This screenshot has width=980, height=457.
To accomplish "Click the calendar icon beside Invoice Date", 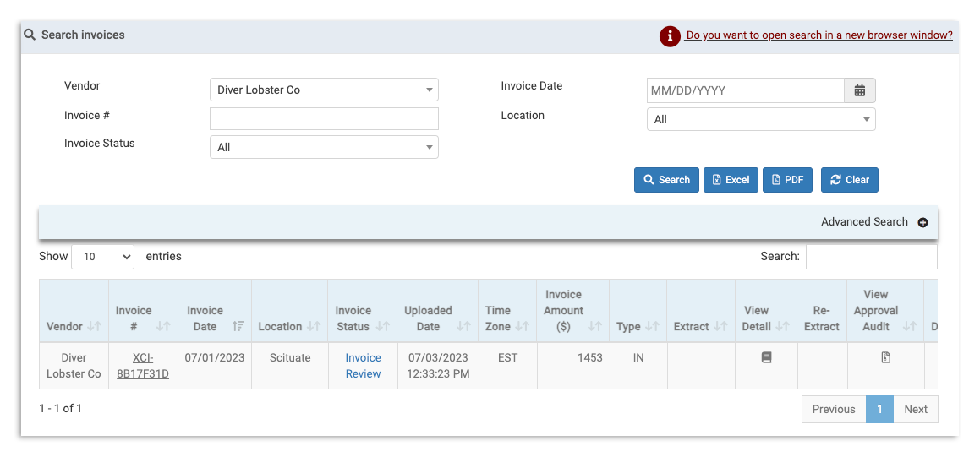I will (859, 90).
